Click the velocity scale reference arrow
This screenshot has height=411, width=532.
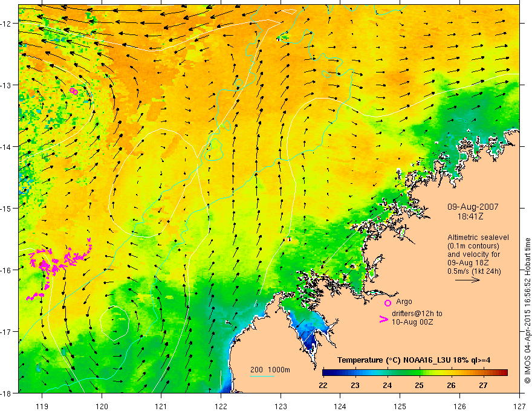pyautogui.click(x=467, y=280)
